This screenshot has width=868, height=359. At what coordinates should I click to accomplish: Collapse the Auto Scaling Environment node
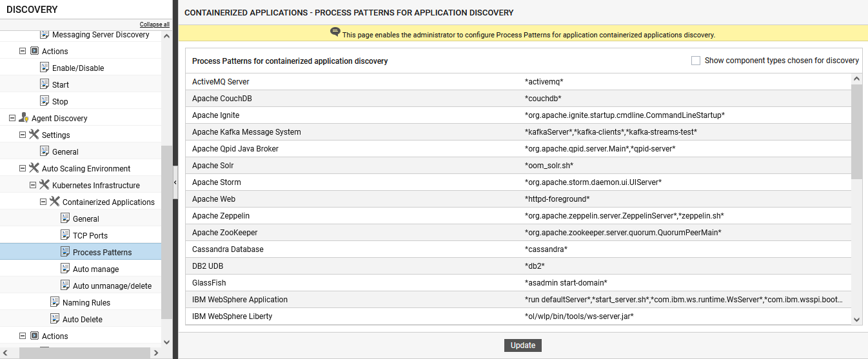(23, 168)
